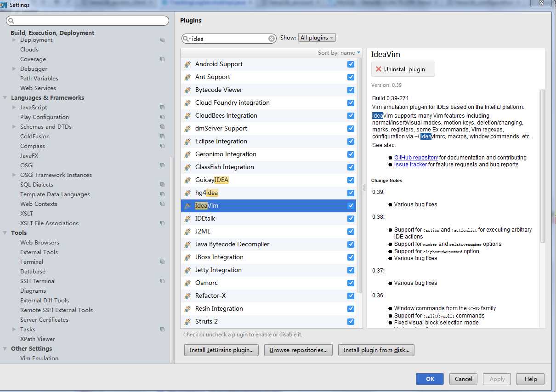
Task: Click the GuiceyIDEA plugin icon
Action: coord(187,180)
